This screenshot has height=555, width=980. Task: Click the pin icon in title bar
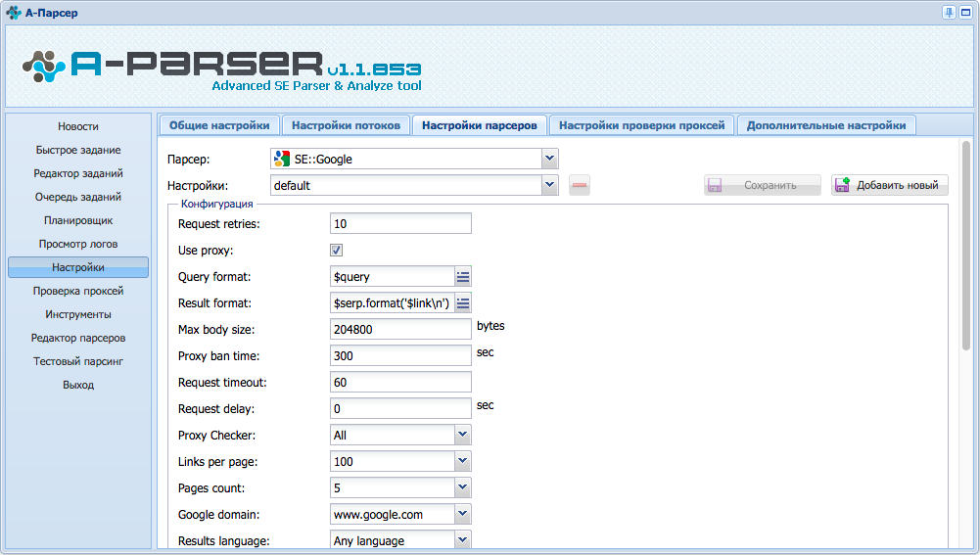click(x=949, y=13)
